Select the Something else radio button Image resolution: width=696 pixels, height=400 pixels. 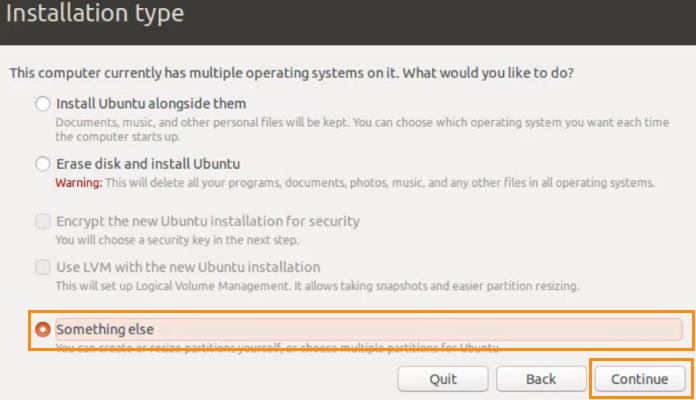tap(43, 329)
